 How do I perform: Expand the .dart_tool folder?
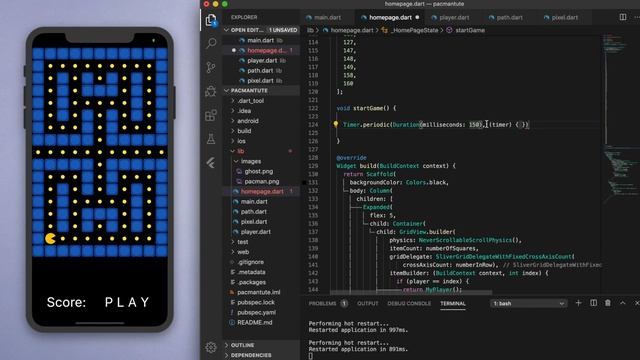point(261,100)
